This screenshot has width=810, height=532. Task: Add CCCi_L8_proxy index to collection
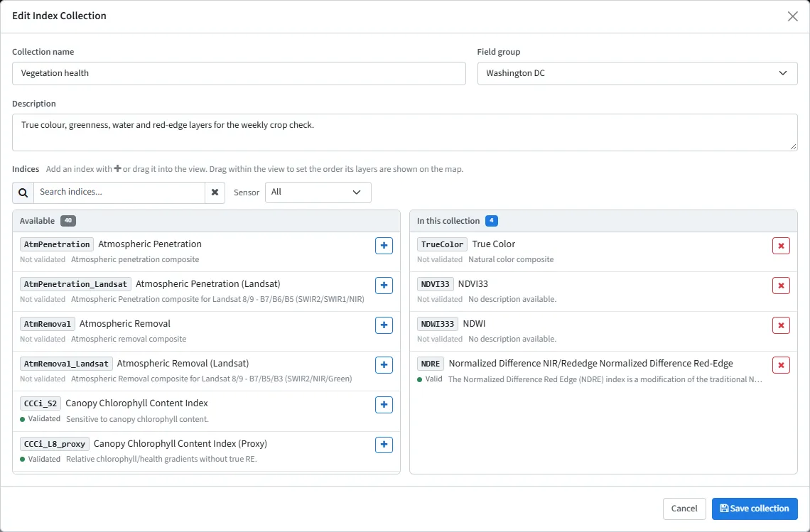pyautogui.click(x=384, y=445)
